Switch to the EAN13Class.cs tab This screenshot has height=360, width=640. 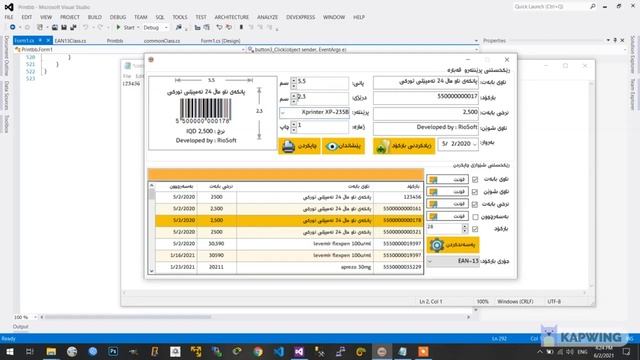[70, 41]
